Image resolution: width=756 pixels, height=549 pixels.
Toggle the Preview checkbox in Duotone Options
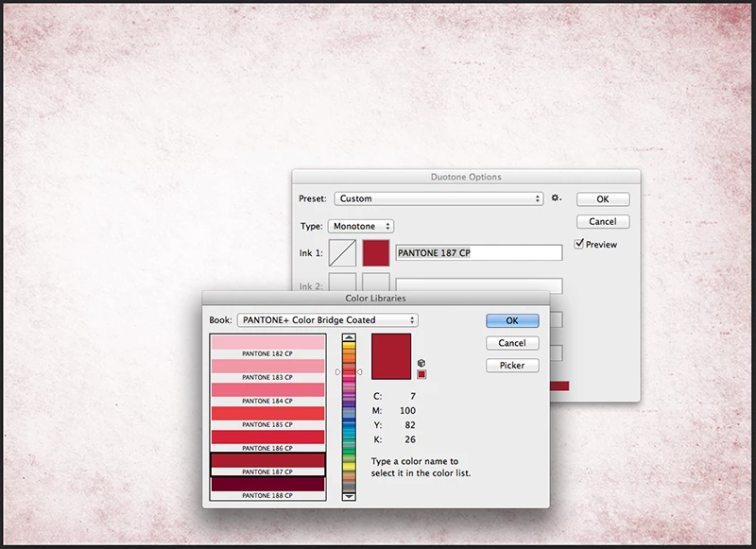pyautogui.click(x=579, y=244)
